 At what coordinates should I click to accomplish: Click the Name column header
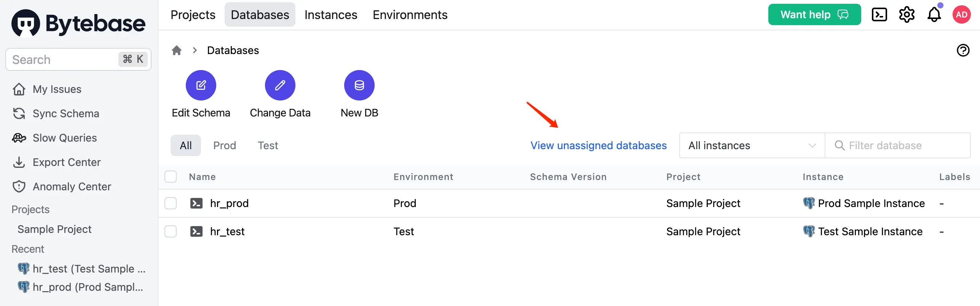[203, 177]
